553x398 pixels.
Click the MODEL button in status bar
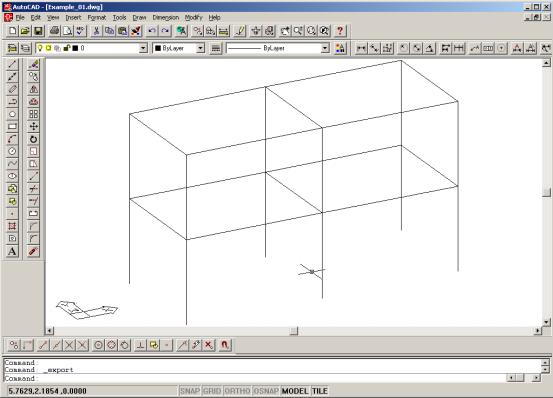pos(295,391)
